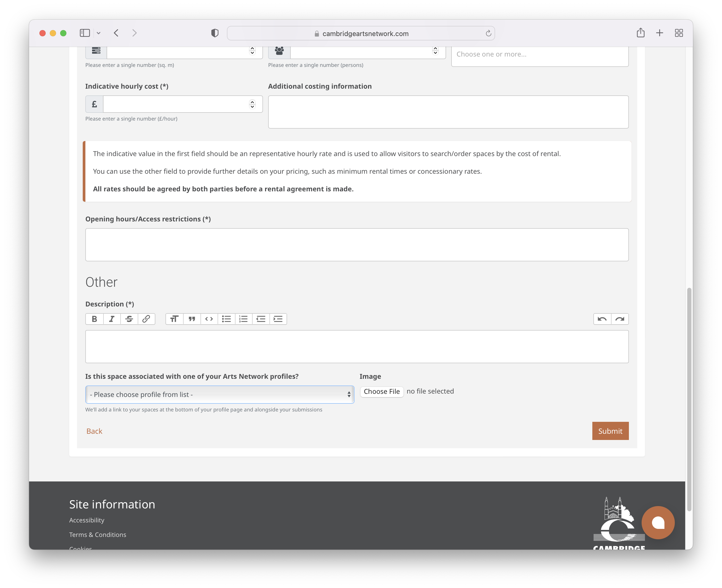This screenshot has width=722, height=588.
Task: Go Back to the previous step
Action: [94, 431]
